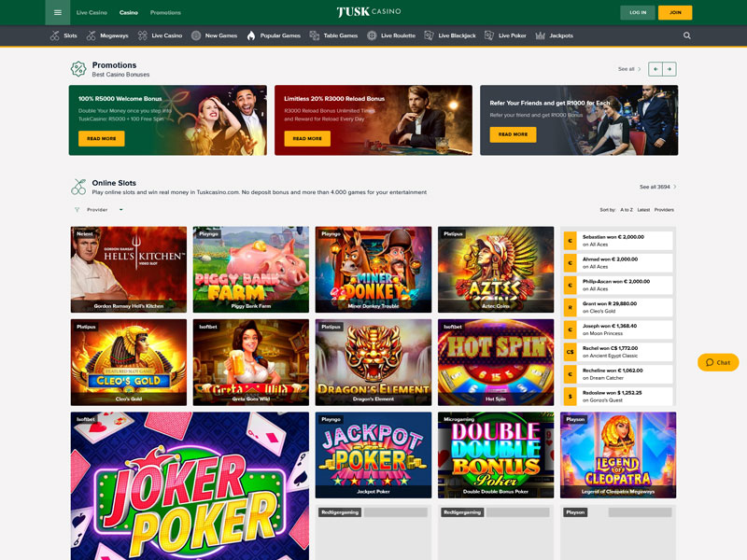Open Gordon Ramsay Hell's Kitchen game

(129, 270)
